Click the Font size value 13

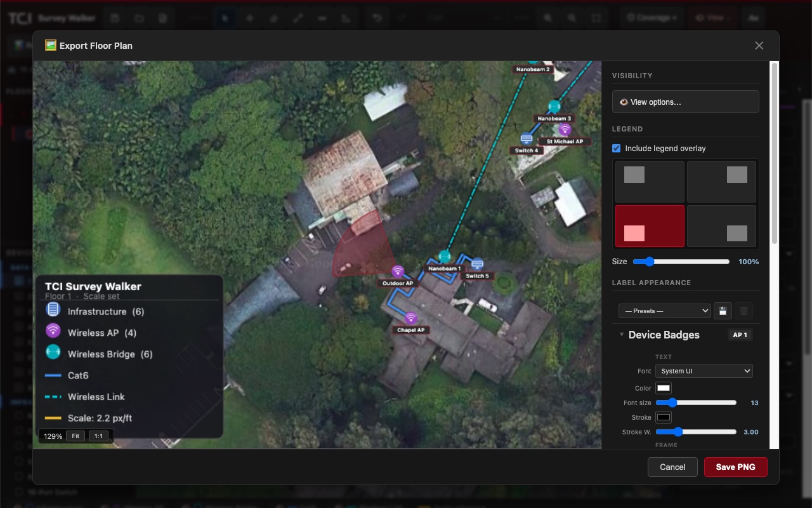click(754, 403)
